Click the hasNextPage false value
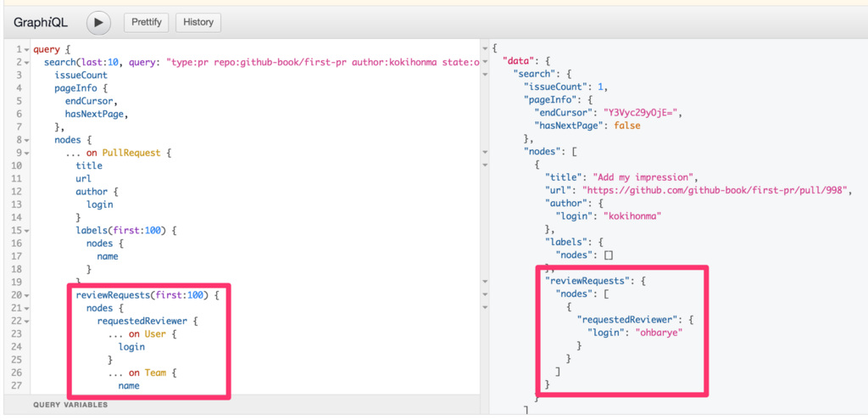This screenshot has width=868, height=420. click(627, 126)
